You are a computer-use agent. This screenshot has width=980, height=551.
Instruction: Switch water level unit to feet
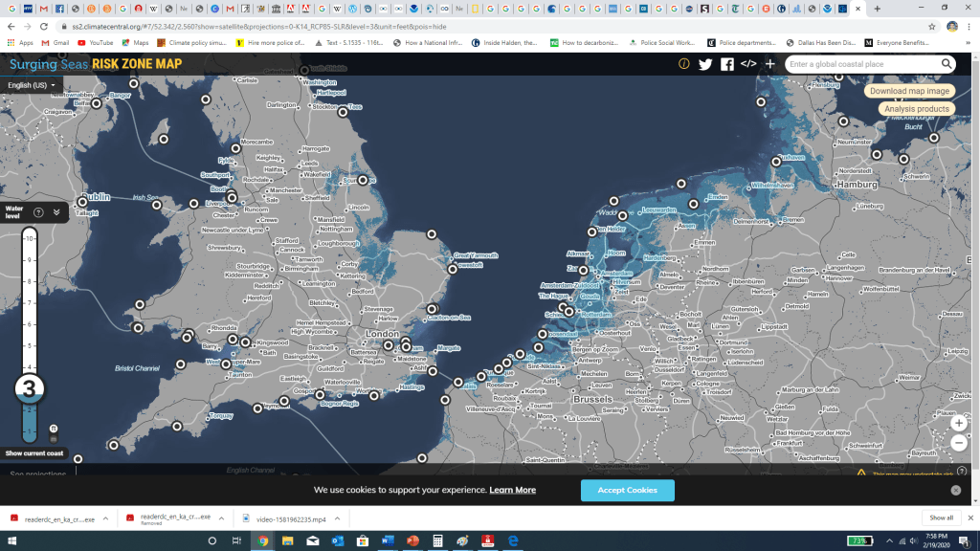tap(54, 429)
